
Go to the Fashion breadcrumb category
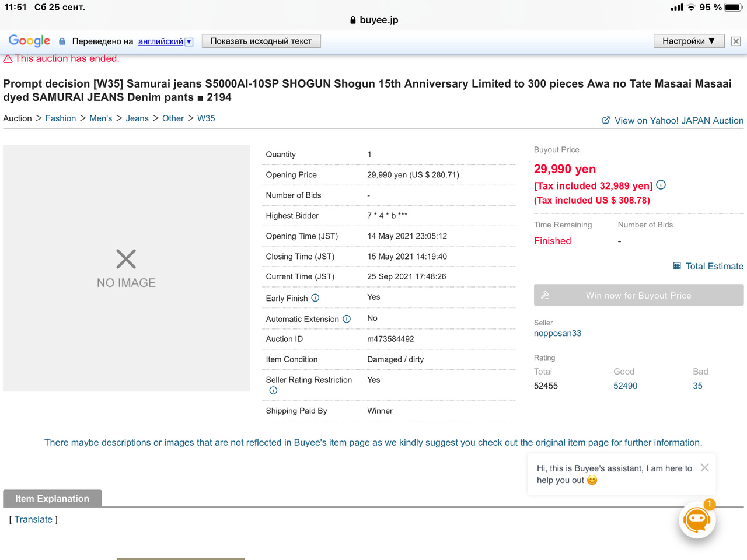click(x=61, y=118)
